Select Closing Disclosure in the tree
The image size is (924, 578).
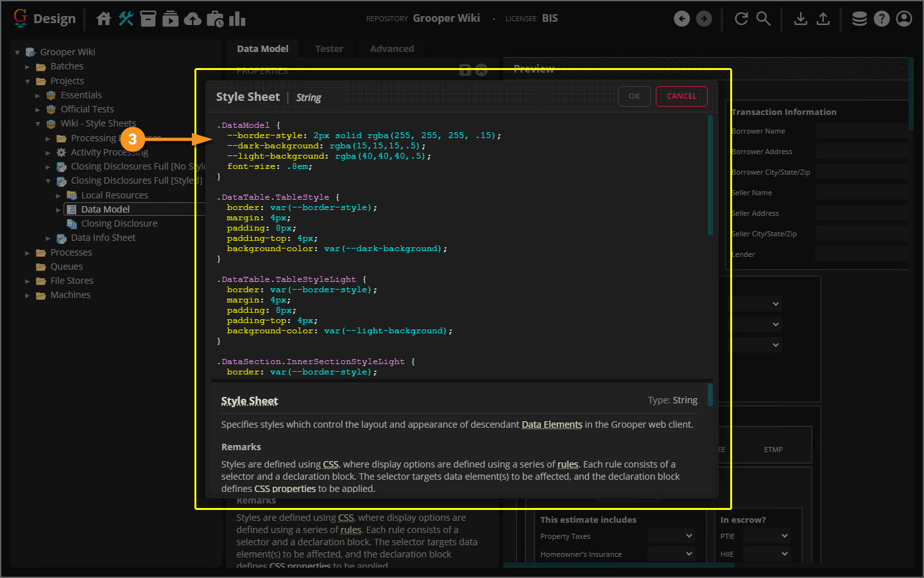119,223
